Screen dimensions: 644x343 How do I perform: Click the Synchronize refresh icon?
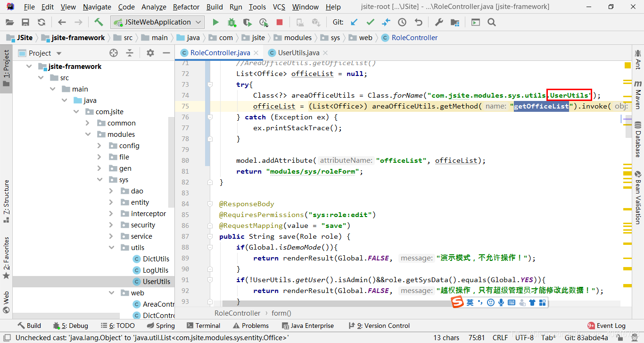41,22
